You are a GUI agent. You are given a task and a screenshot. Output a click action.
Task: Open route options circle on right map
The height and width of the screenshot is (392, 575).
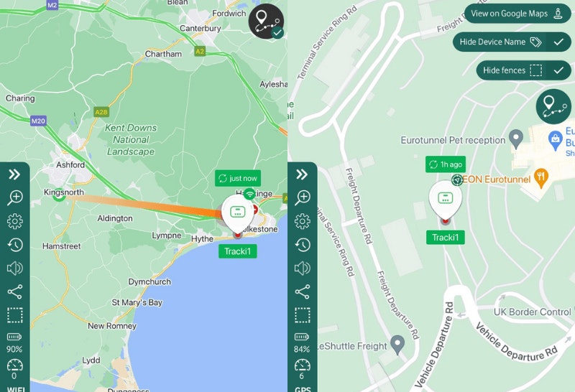point(553,106)
